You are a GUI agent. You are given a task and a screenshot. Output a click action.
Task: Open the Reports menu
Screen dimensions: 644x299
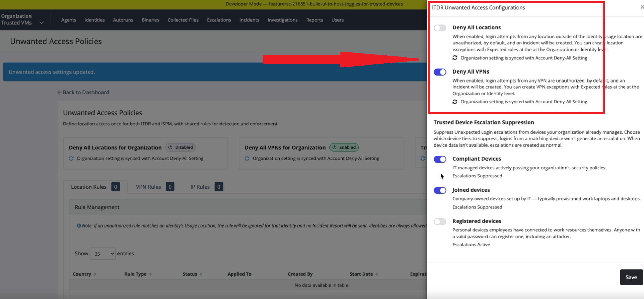click(315, 20)
